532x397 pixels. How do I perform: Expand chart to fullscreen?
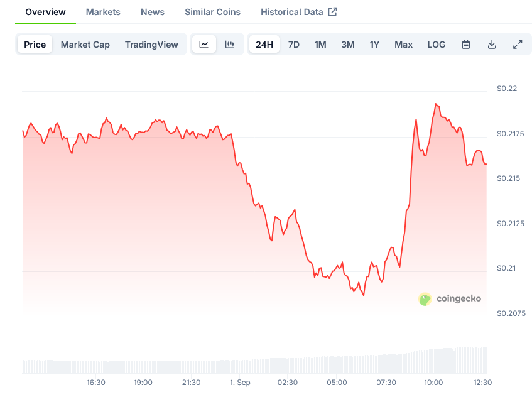click(x=518, y=45)
